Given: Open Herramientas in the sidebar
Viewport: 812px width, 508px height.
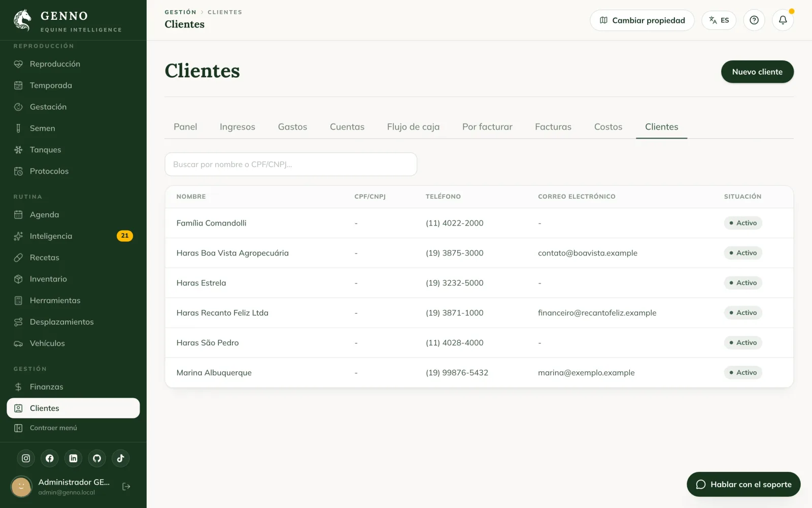Looking at the screenshot, I should [73, 300].
